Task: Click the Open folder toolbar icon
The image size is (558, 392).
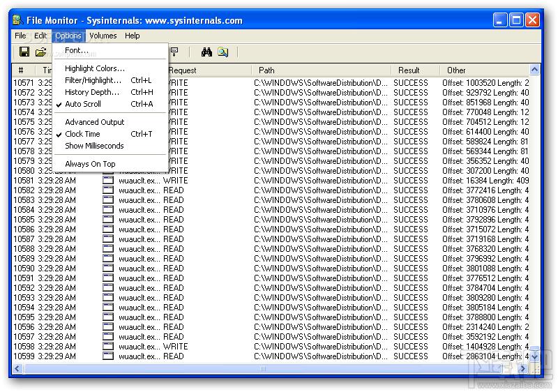Action: pyautogui.click(x=41, y=52)
